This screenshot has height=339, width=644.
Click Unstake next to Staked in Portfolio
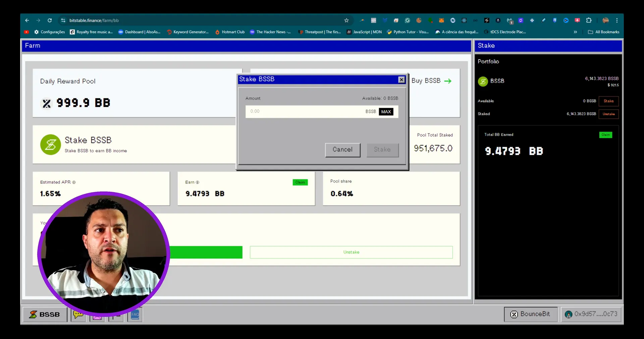[x=608, y=114]
